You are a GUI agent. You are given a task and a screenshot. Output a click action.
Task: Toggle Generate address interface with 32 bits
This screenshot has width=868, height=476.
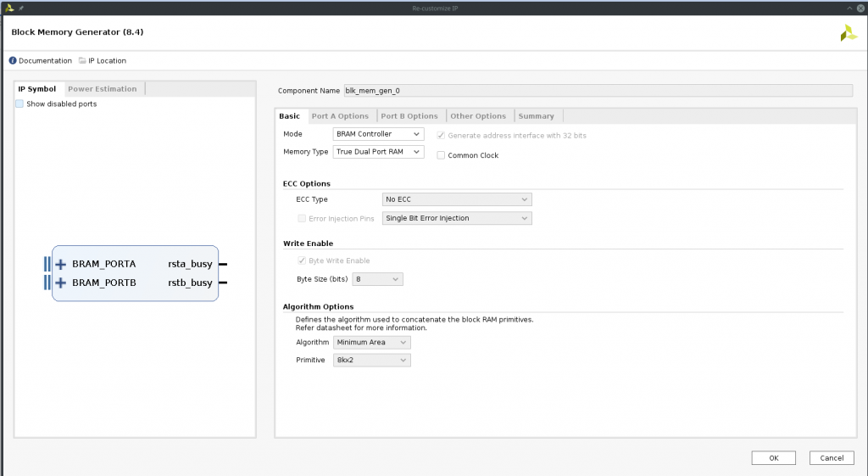(x=441, y=136)
